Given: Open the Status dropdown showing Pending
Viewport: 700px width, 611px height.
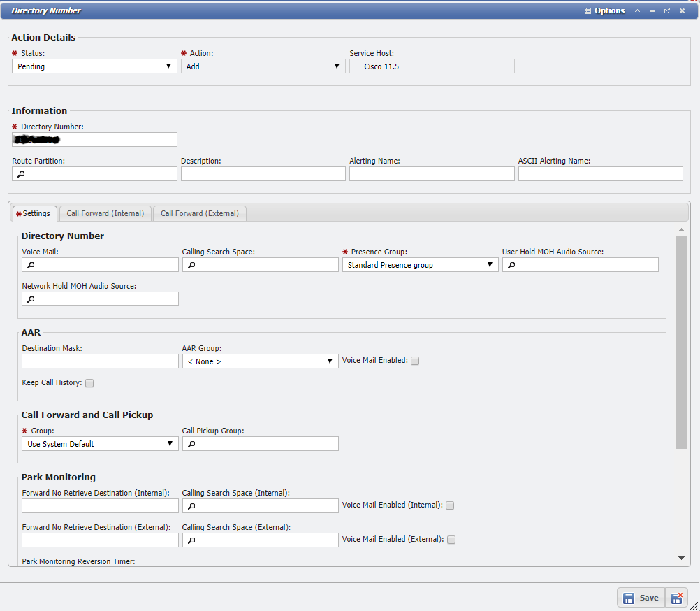Looking at the screenshot, I should [94, 66].
